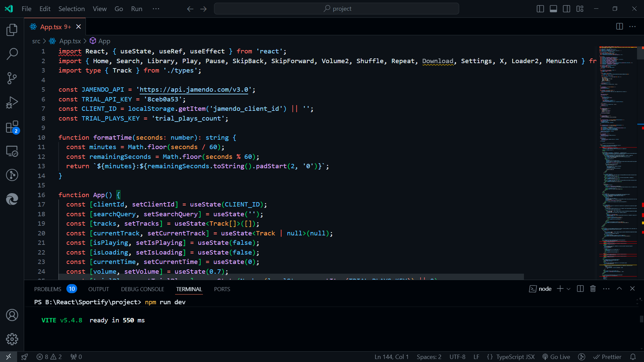
Task: Click the status bar circular icon next to Go Live
Action: click(582, 357)
